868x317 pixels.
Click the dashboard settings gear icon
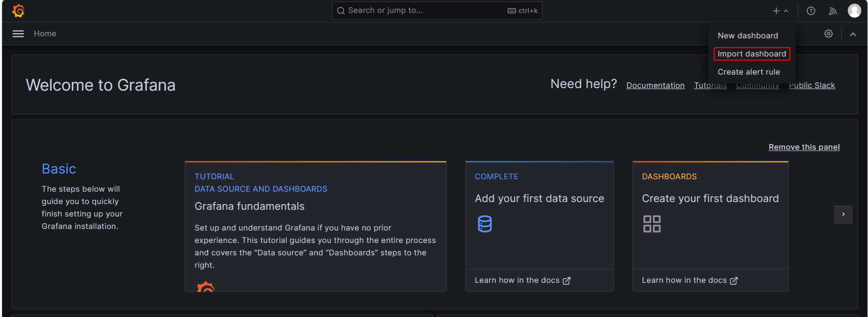[x=829, y=34]
